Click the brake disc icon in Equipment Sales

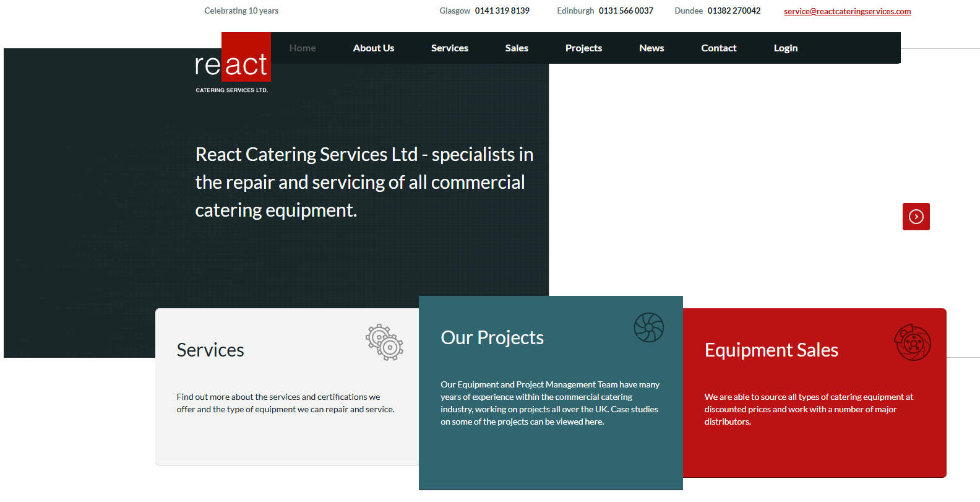tap(913, 342)
